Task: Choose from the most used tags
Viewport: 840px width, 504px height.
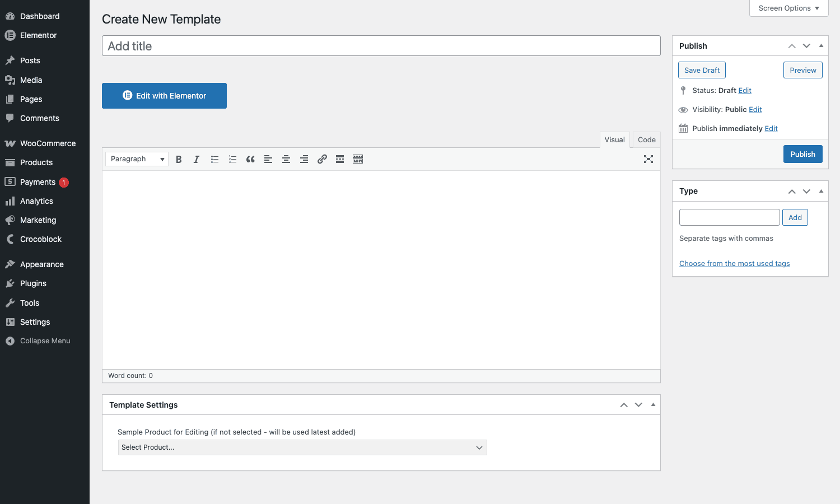Action: (735, 264)
